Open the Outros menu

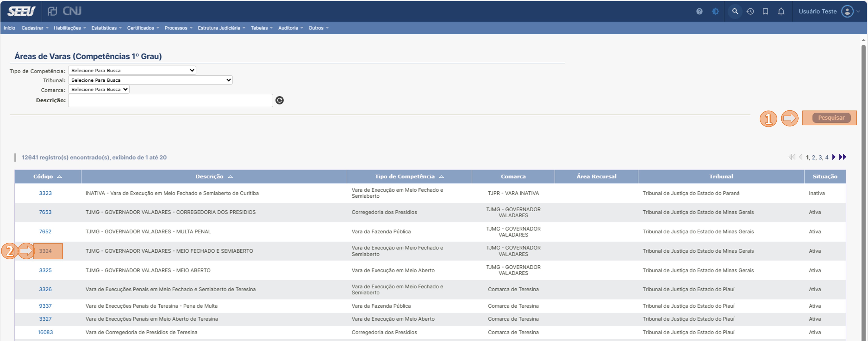(318, 28)
